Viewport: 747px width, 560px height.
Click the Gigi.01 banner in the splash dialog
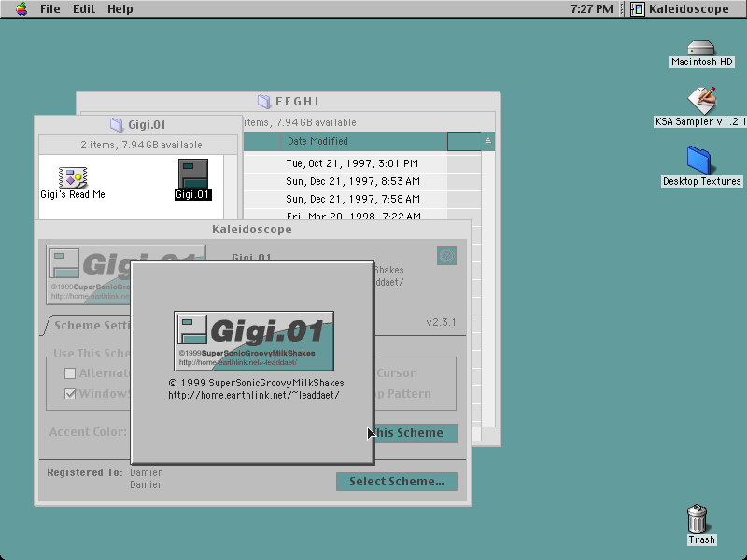pyautogui.click(x=254, y=341)
